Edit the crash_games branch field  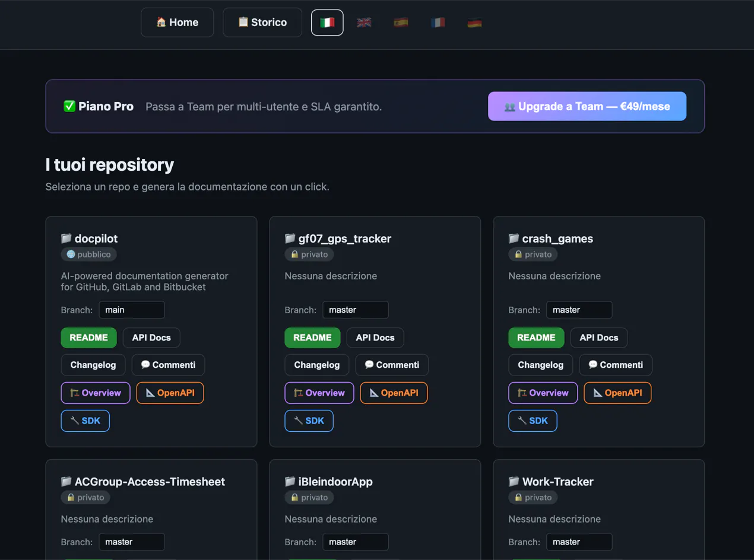pos(579,310)
